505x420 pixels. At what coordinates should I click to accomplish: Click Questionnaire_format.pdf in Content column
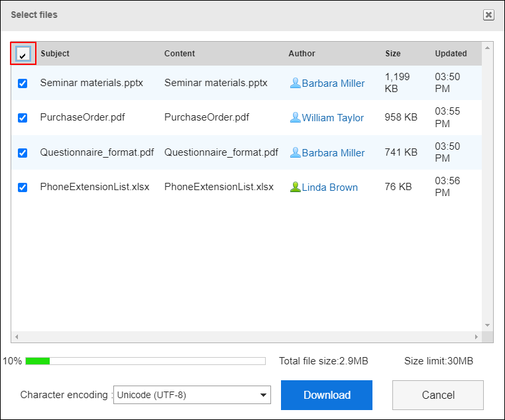click(x=221, y=152)
